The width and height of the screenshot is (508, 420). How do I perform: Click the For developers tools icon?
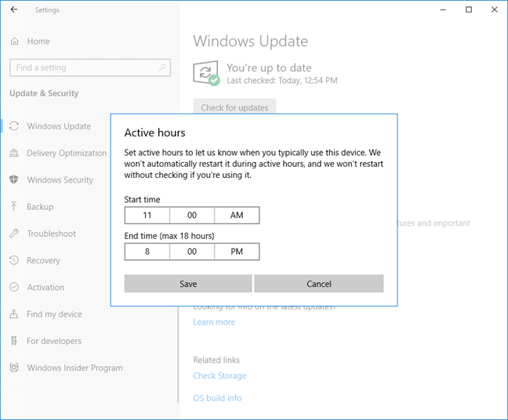point(14,341)
